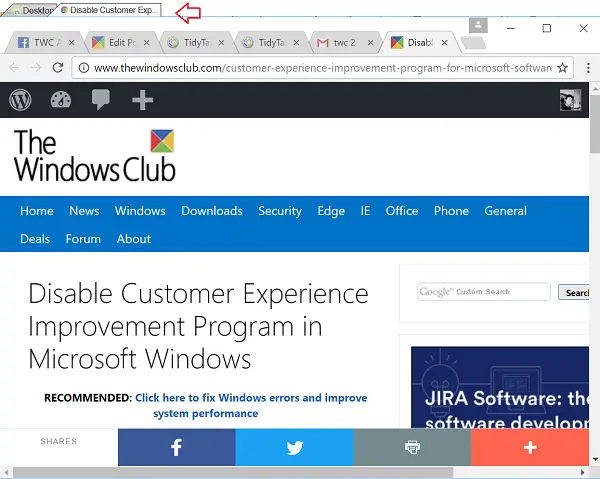Click the scroll down arrow at right
Viewport: 600px width, 479px height.
click(x=595, y=459)
